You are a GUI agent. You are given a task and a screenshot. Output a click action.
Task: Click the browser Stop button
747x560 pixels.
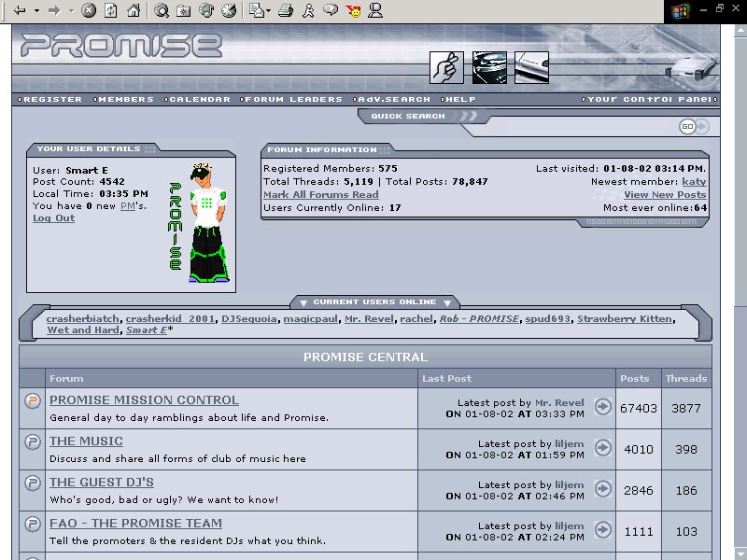coord(89,11)
